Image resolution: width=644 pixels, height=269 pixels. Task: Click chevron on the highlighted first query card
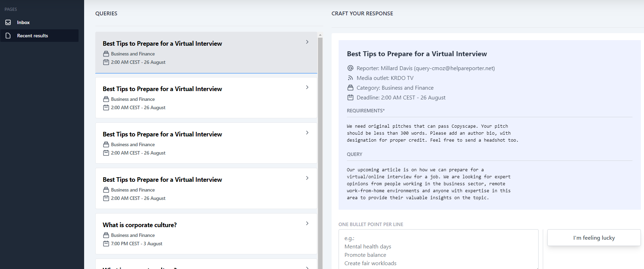(307, 42)
